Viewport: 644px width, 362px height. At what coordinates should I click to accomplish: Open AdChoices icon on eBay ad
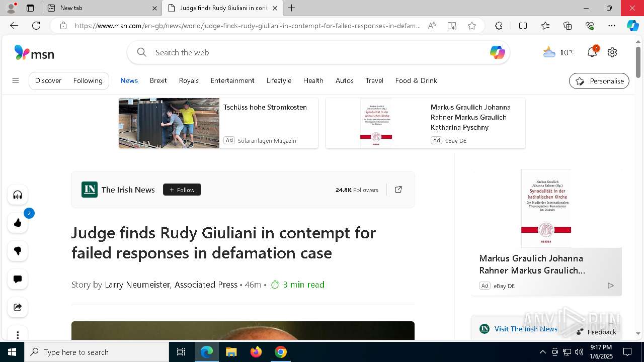(611, 286)
